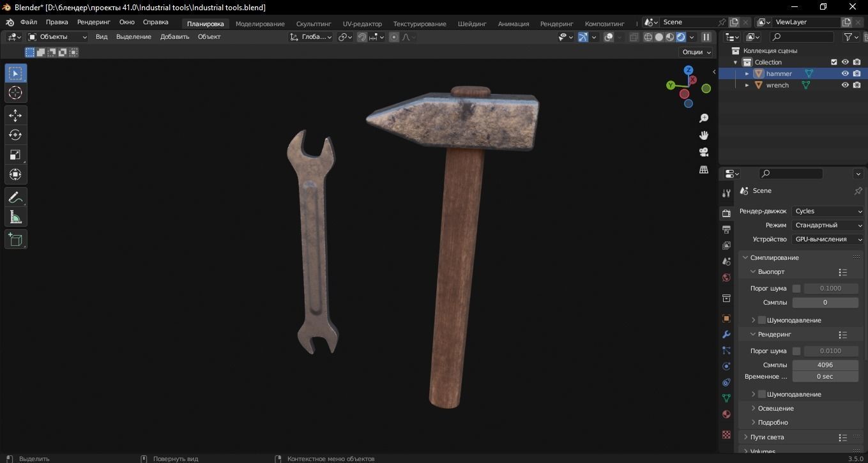Open the Texture checker properties tab
Screen dimensions: 868x463
tap(726, 434)
